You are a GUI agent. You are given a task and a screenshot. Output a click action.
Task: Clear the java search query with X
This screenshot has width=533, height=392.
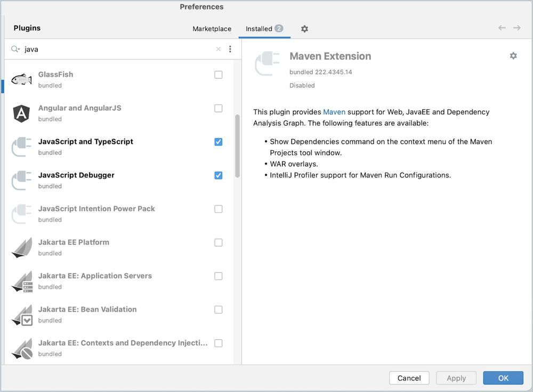click(x=218, y=48)
